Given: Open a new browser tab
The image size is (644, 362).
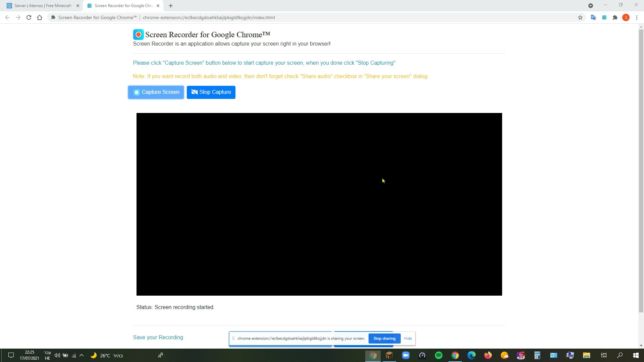Looking at the screenshot, I should point(171,6).
